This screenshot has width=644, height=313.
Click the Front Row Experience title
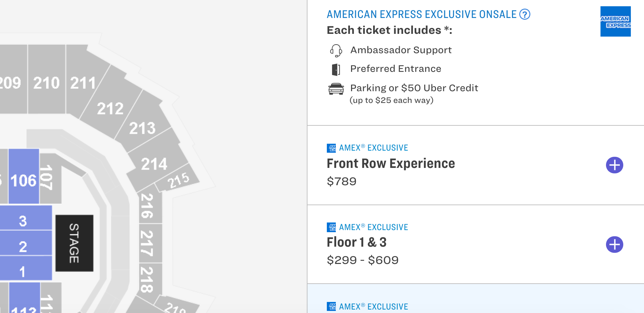[391, 163]
